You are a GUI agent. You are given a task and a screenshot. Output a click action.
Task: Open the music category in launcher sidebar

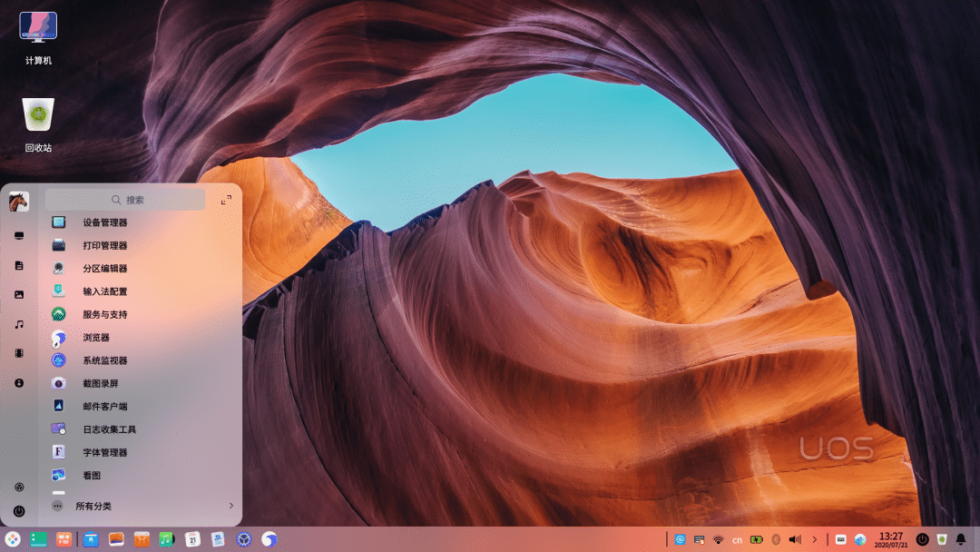tap(18, 323)
